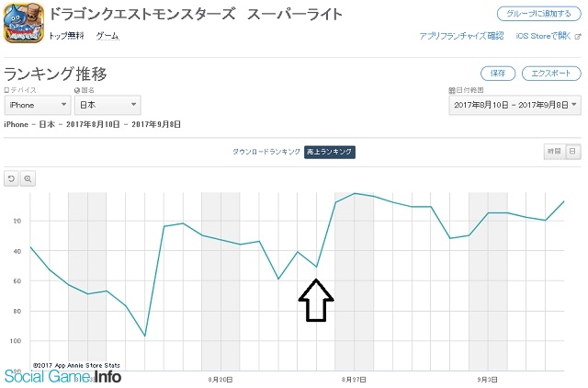The image size is (588, 388).
Task: Open the 日本 country dropdown
Action: coord(107,105)
